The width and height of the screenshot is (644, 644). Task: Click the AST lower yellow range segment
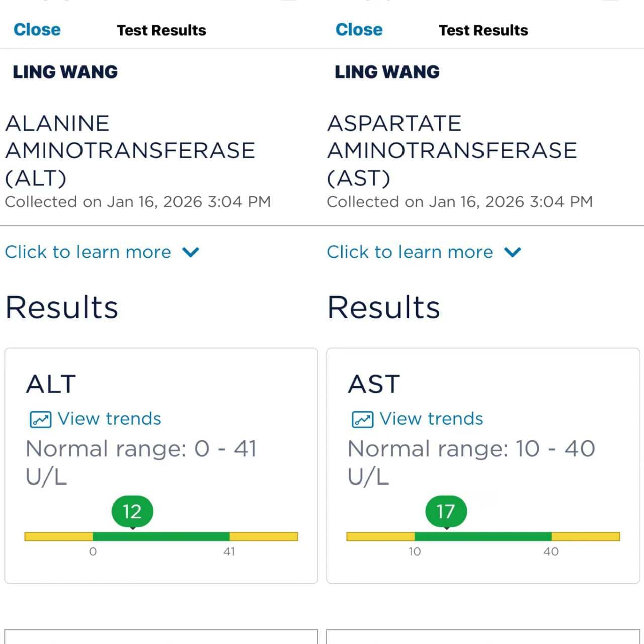click(380, 537)
